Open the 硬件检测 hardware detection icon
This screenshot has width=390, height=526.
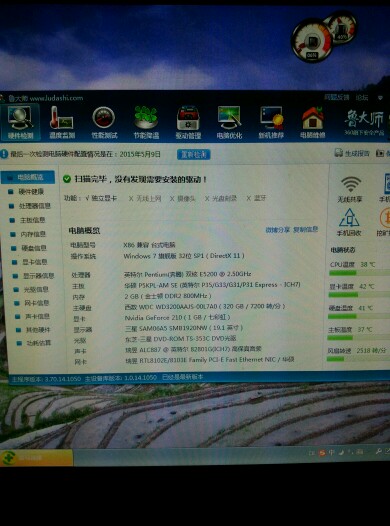(20, 122)
